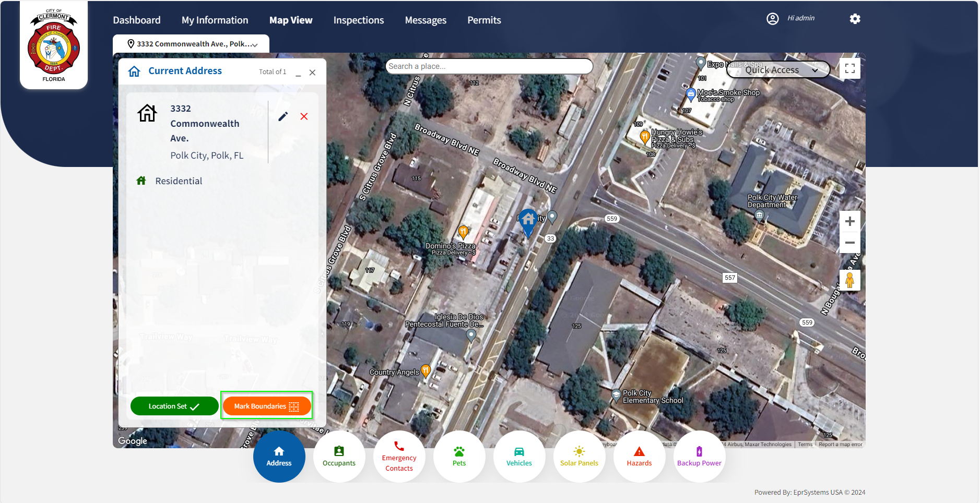Edit address with pencil icon
The height and width of the screenshot is (503, 980).
[283, 116]
